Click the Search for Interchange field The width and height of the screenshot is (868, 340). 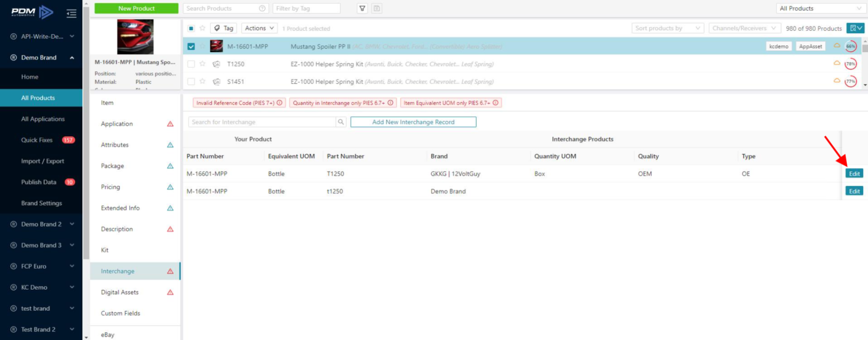(x=262, y=122)
